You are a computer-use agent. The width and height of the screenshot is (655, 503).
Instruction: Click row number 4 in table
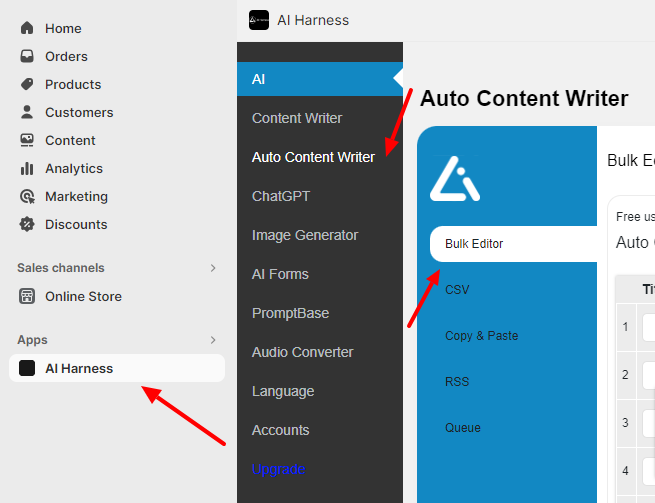click(625, 470)
